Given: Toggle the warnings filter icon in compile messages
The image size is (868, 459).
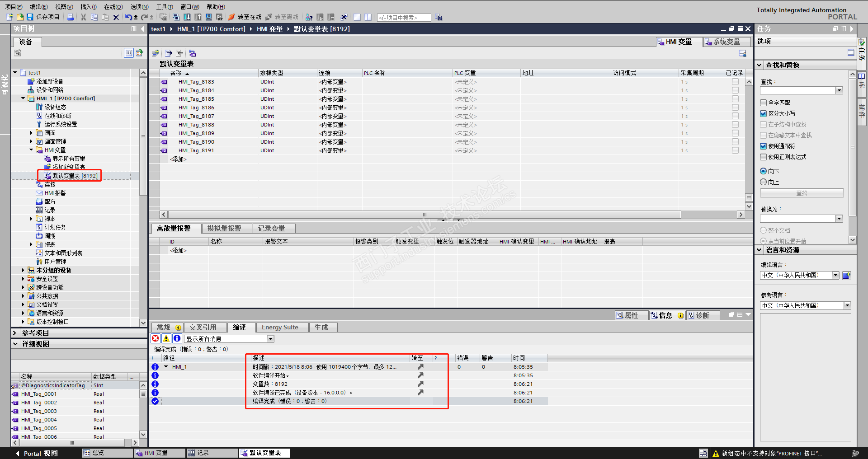Looking at the screenshot, I should 166,338.
